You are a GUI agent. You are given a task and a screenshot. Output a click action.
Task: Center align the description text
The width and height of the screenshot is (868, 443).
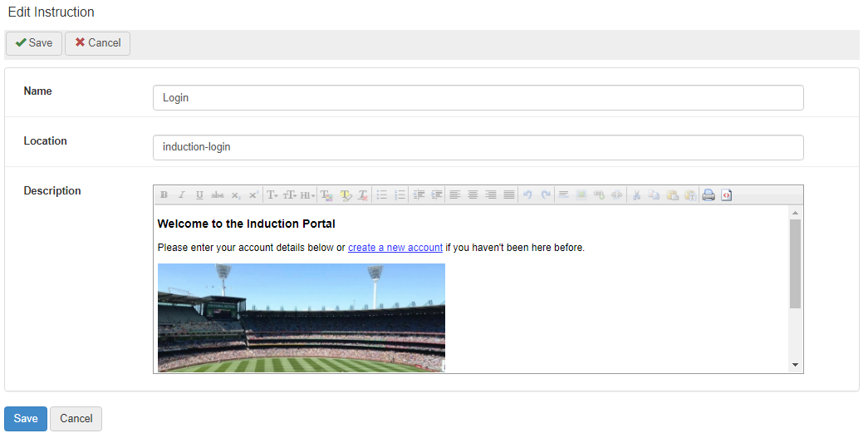[x=473, y=195]
